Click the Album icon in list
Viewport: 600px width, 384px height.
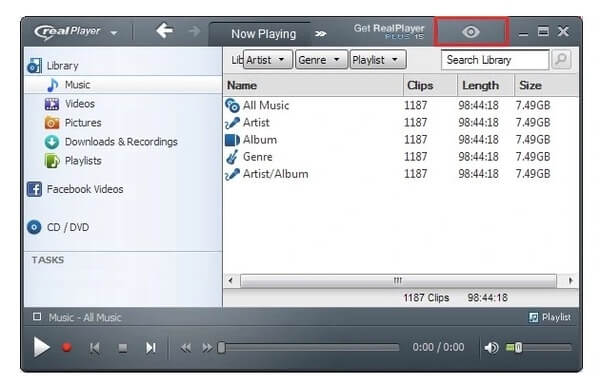[232, 140]
